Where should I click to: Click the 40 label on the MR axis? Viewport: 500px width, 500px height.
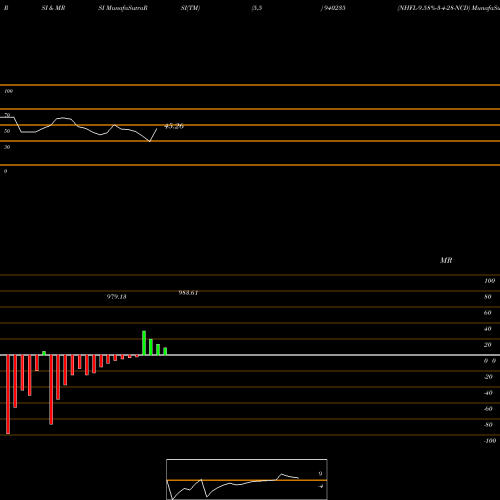click(488, 329)
